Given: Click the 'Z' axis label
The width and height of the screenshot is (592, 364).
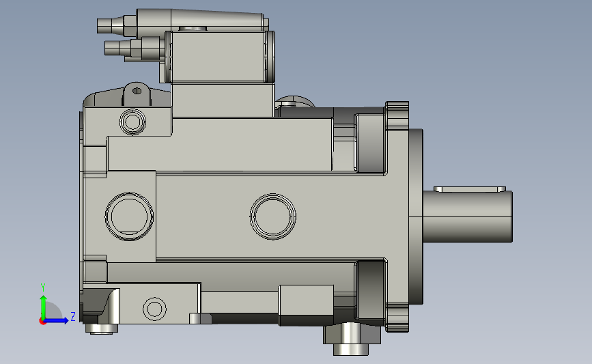Looking at the screenshot, I should coord(73,316).
